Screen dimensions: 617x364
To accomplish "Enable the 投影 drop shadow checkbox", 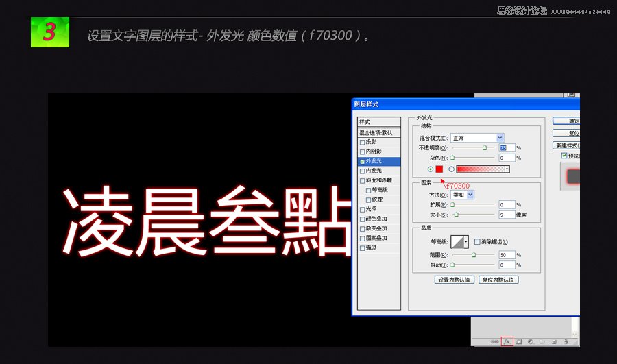I will 363,142.
